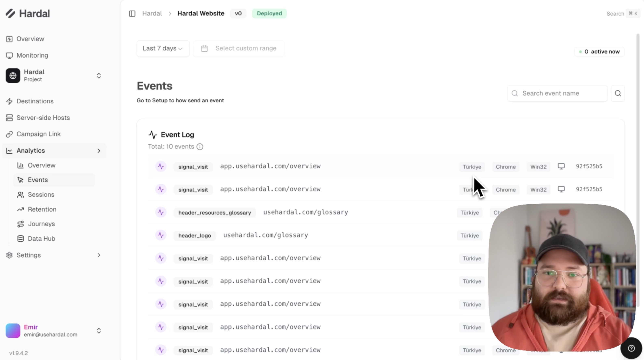This screenshot has width=644, height=360.
Task: Open Server-side Hosts page
Action: [x=43, y=118]
